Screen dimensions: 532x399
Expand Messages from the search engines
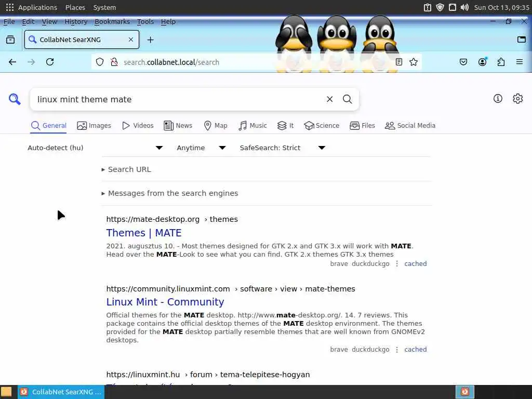point(170,193)
